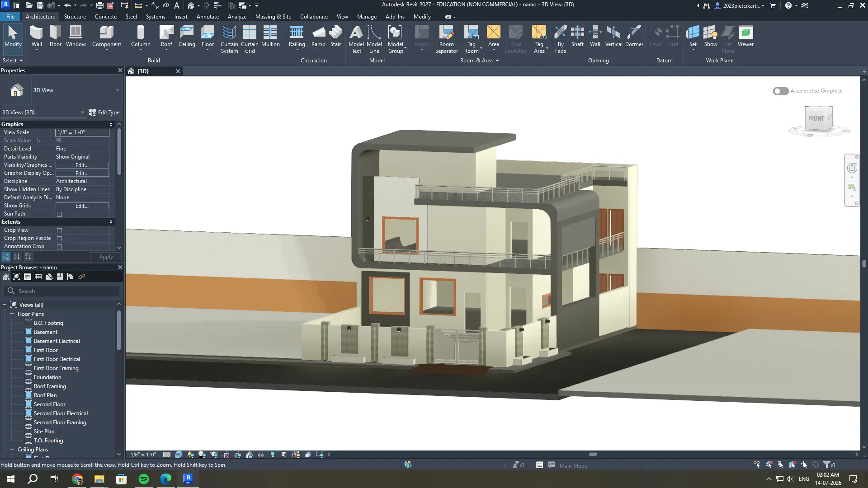Activate the Ceiling tool
Screen dimensions: 868x488
pyautogui.click(x=187, y=36)
